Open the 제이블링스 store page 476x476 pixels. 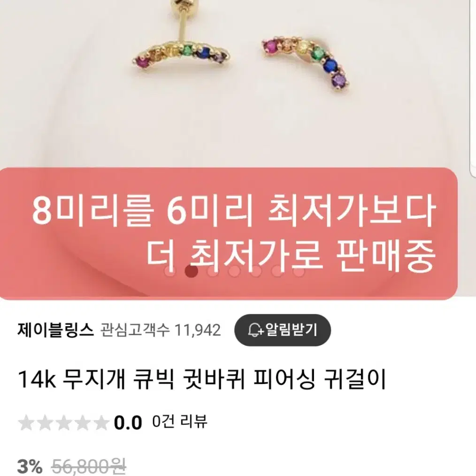pyautogui.click(x=55, y=330)
